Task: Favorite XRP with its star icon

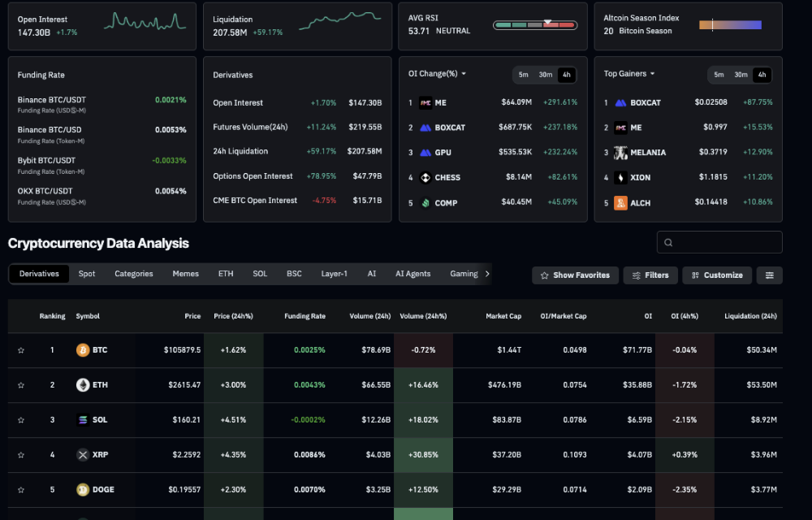Action: pyautogui.click(x=21, y=455)
